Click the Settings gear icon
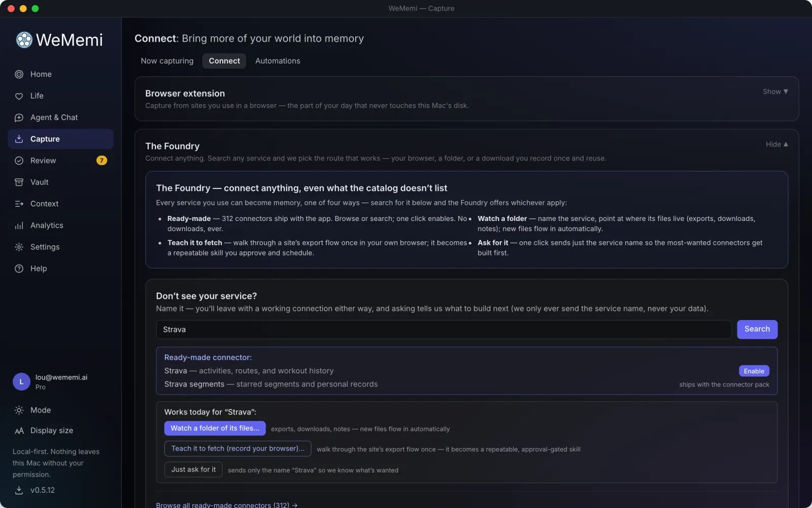 tap(19, 247)
